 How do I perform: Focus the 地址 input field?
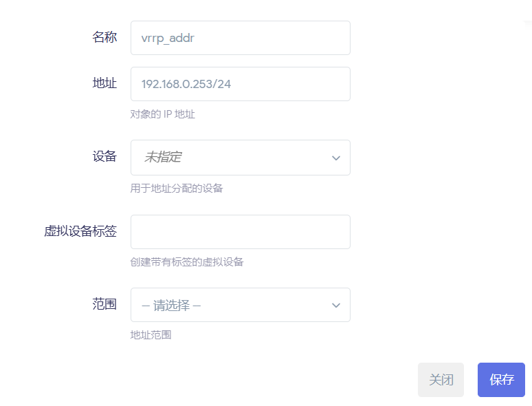tap(240, 84)
